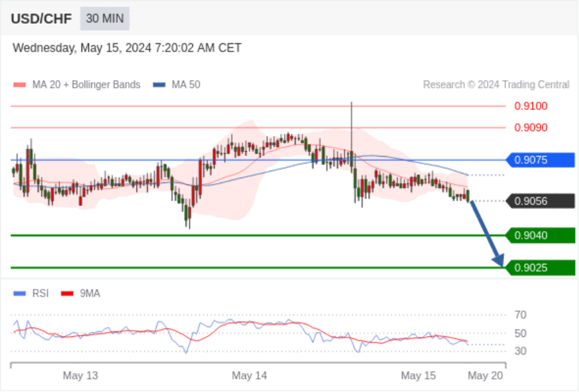Click the 30 MIN timeframe button
Screen dimensions: 579x392
105,18
